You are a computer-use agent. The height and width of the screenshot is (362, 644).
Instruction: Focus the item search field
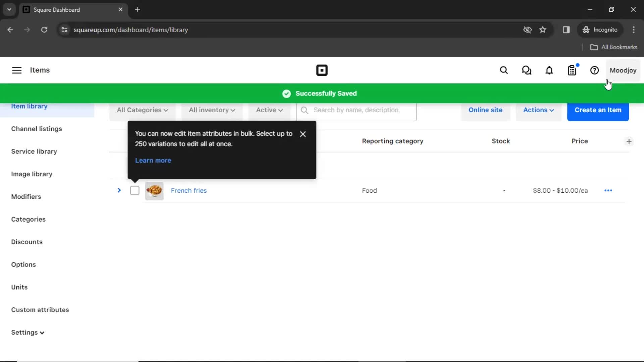[356, 110]
